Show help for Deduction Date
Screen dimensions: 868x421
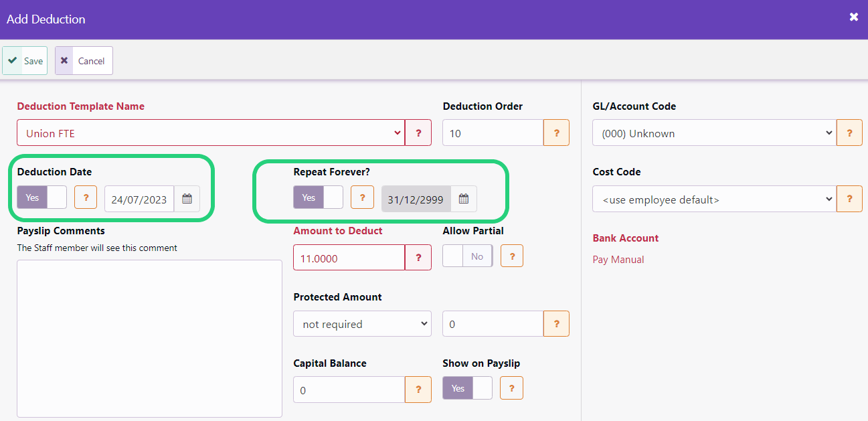click(86, 197)
